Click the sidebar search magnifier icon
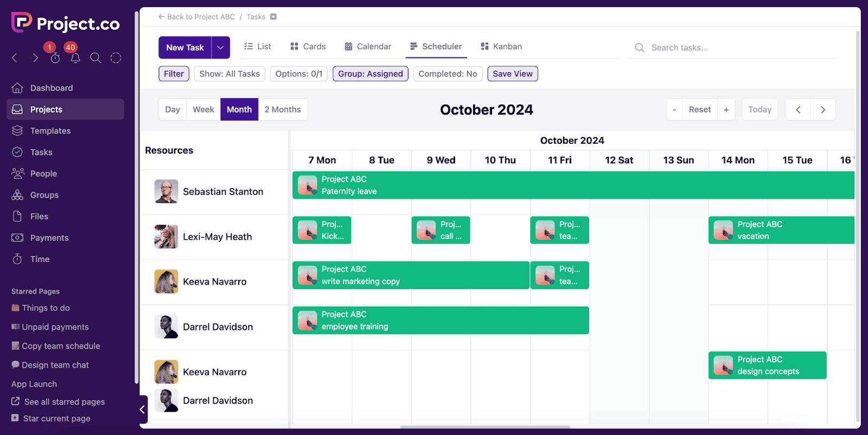 click(x=95, y=58)
